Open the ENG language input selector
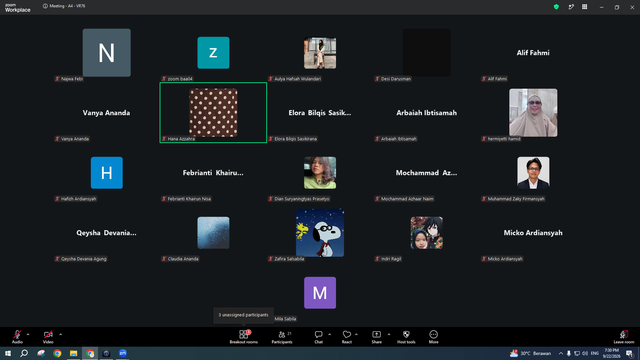 point(595,353)
